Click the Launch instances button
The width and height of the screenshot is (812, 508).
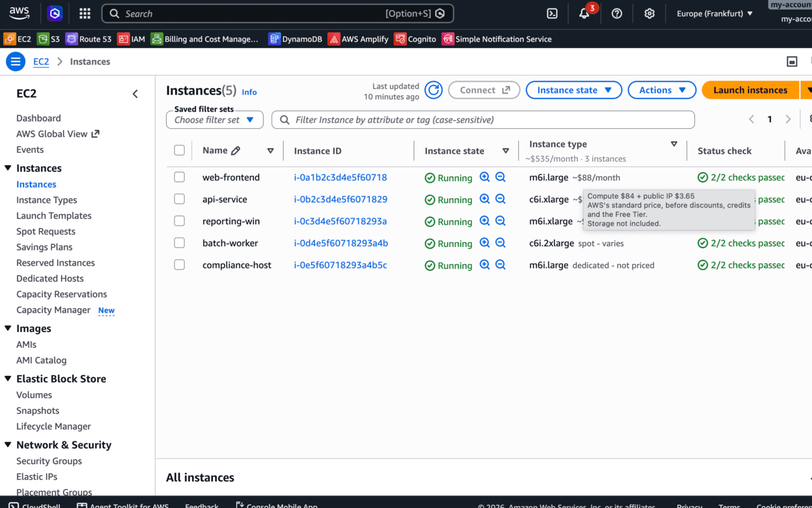[x=750, y=90]
